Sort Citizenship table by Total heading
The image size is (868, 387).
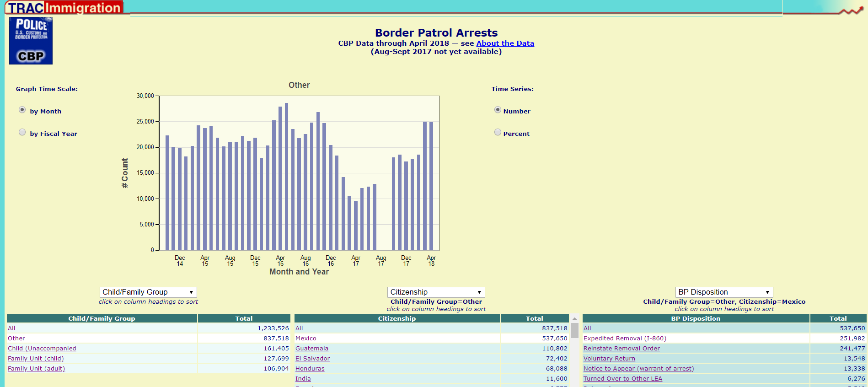534,318
